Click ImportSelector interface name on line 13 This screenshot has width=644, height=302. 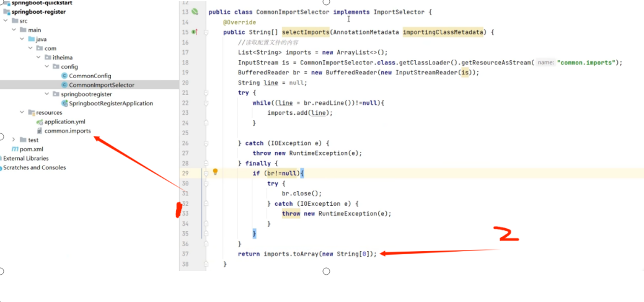point(399,12)
